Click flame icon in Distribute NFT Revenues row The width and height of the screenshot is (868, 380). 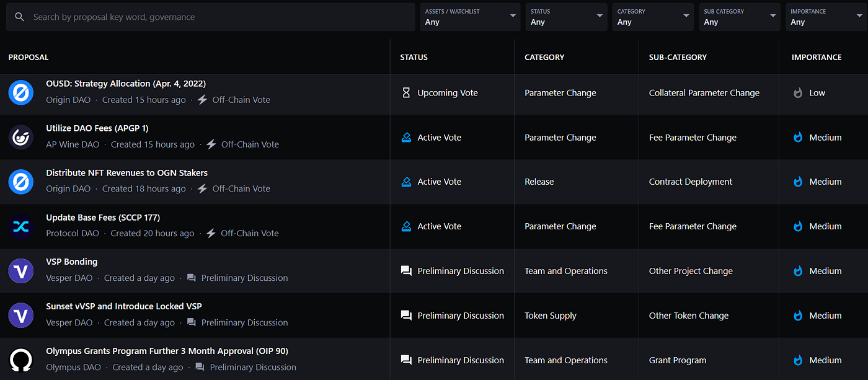(798, 182)
